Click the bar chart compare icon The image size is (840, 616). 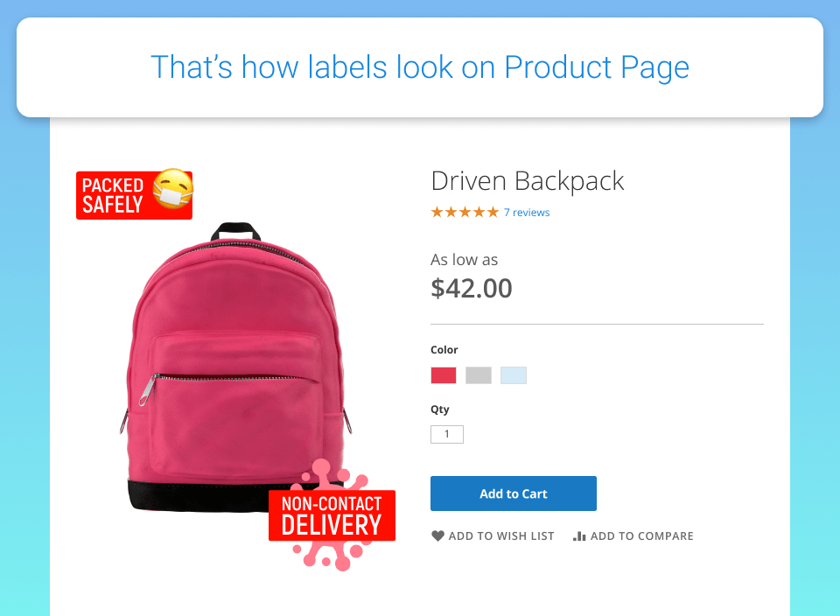point(579,535)
